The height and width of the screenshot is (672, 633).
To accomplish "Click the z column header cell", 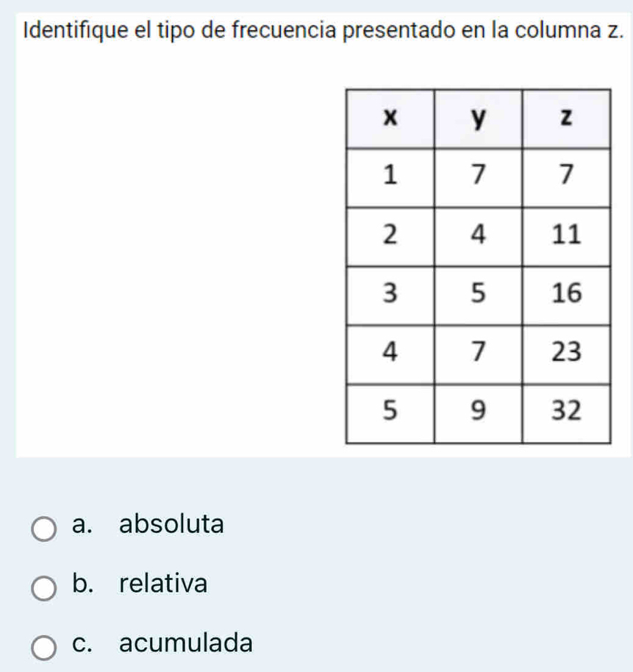I will [566, 118].
